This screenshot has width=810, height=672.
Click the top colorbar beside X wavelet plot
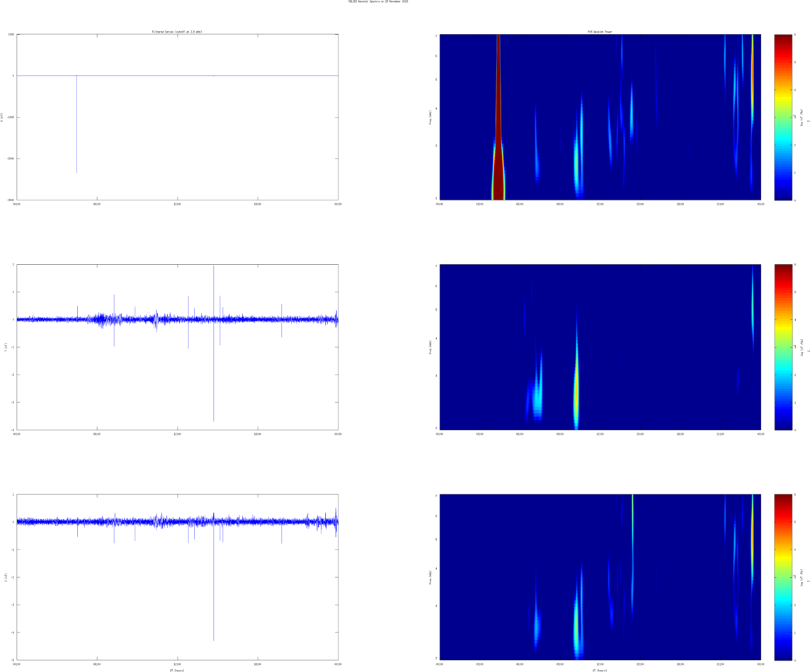[783, 118]
